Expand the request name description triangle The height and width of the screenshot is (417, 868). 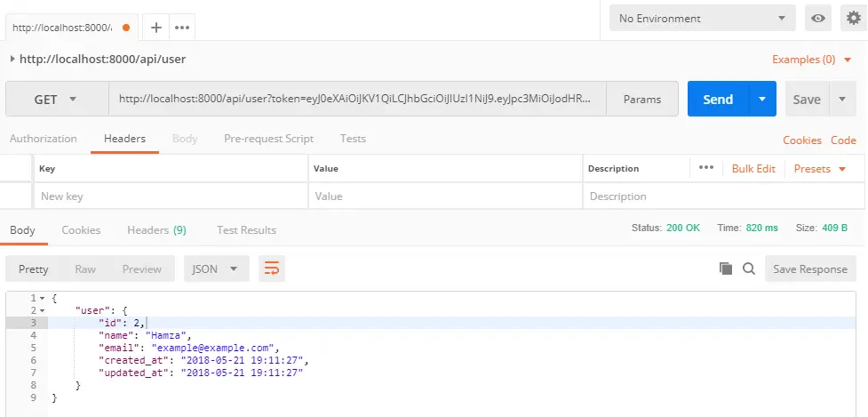click(12, 60)
